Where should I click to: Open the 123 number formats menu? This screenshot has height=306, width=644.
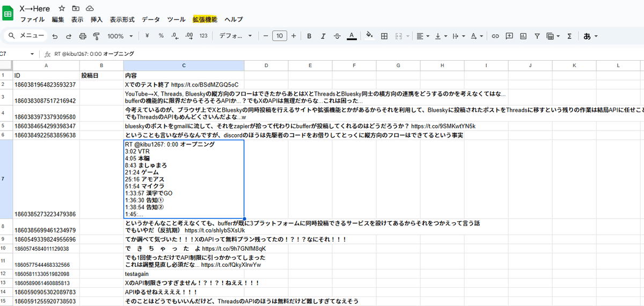coord(203,36)
